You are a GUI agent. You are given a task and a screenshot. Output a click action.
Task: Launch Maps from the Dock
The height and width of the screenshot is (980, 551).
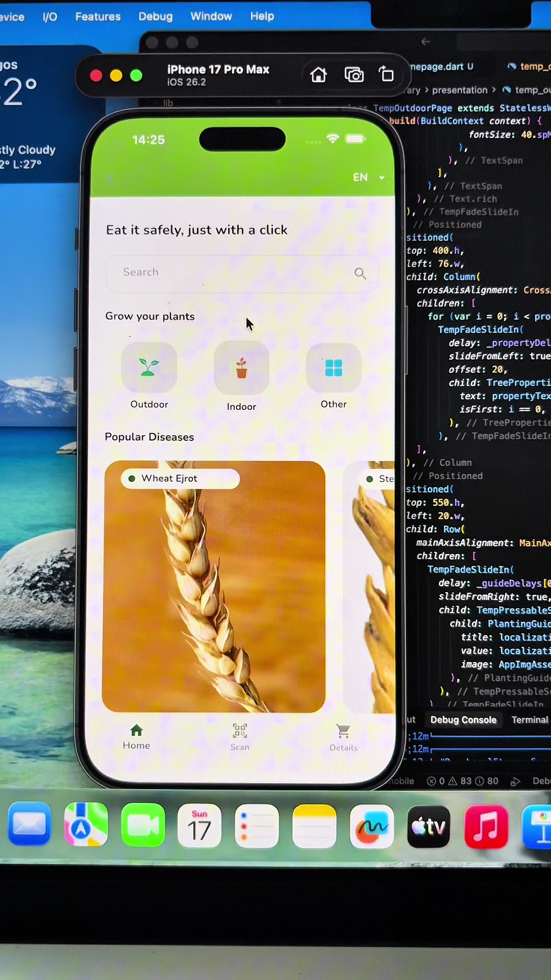(86, 824)
